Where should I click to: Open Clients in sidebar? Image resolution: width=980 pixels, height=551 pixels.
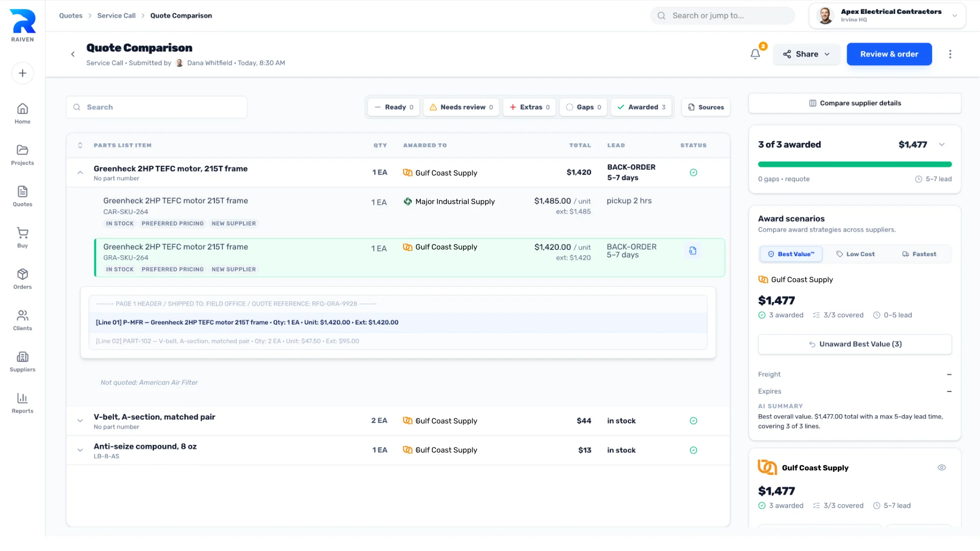point(22,320)
